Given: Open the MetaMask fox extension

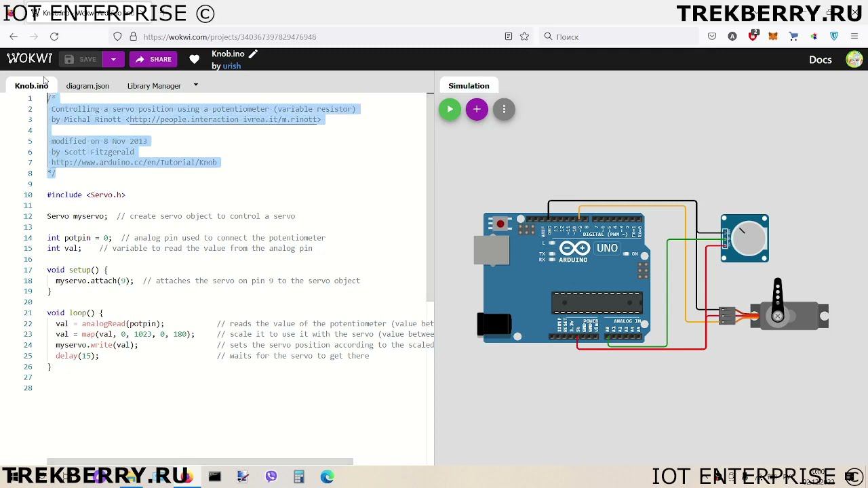Looking at the screenshot, I should pos(773,37).
